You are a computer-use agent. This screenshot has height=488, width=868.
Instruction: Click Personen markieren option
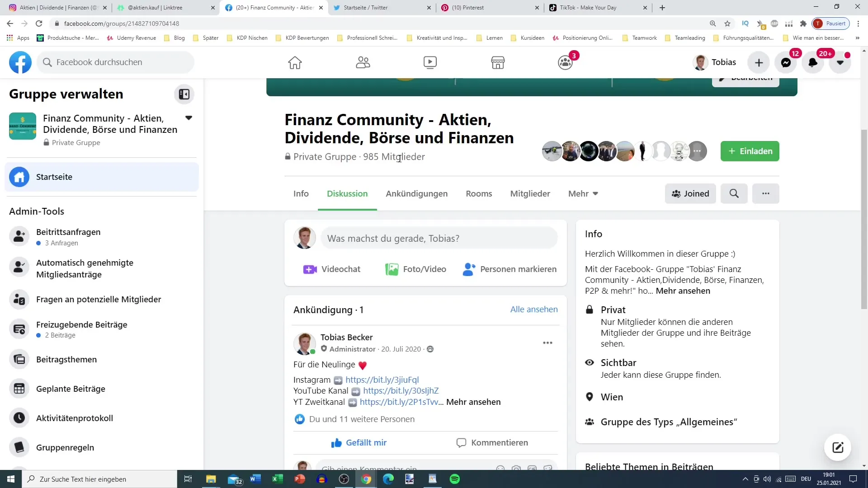(x=509, y=269)
